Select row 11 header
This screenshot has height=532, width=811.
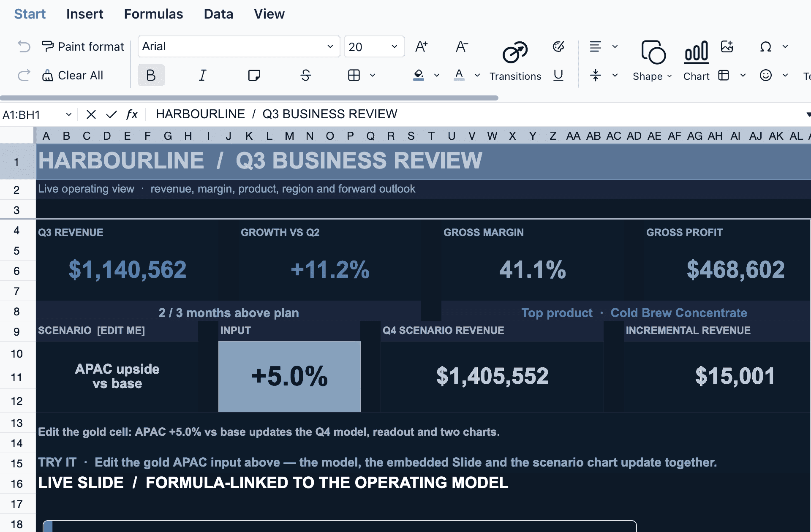[x=17, y=377]
